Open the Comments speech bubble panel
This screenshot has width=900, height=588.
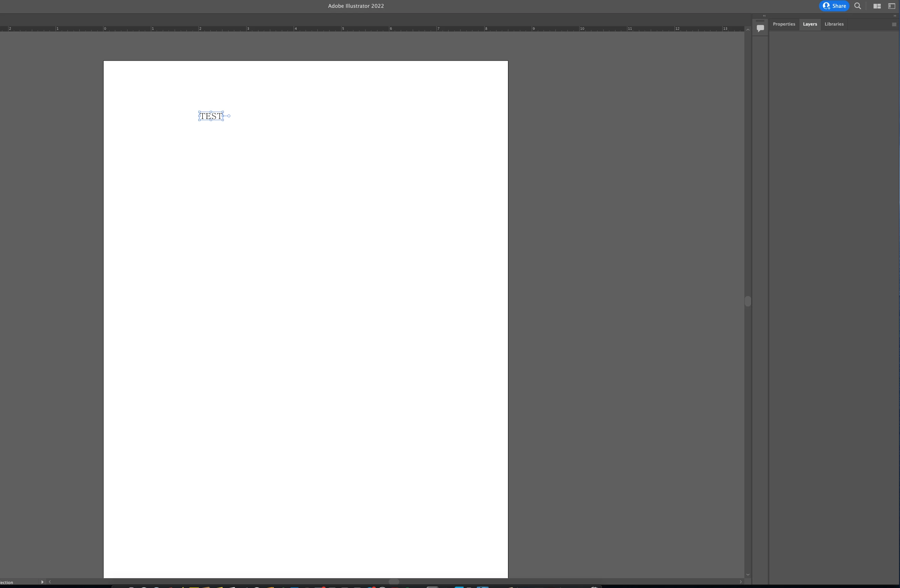coord(760,28)
